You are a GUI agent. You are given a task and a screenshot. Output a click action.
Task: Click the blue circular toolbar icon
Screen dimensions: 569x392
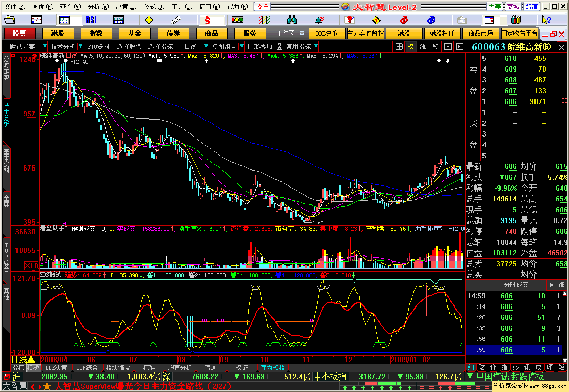pyautogui.click(x=431, y=20)
